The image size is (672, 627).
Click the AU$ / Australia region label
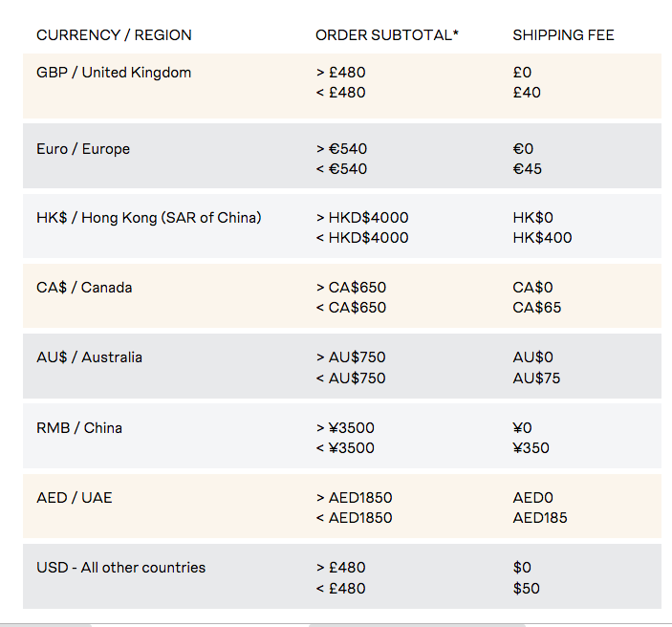[x=89, y=357]
